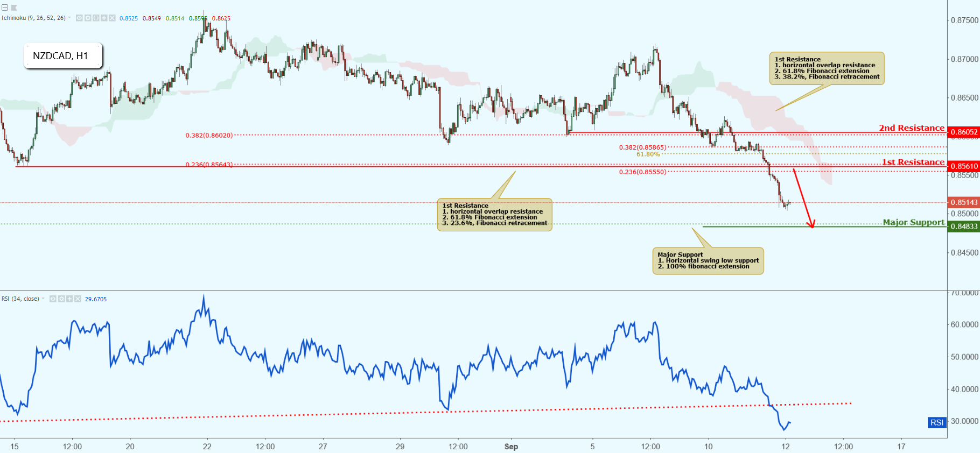Image resolution: width=980 pixels, height=453 pixels.
Task: Collapse the chart pane with the minus icon
Action: point(5,8)
